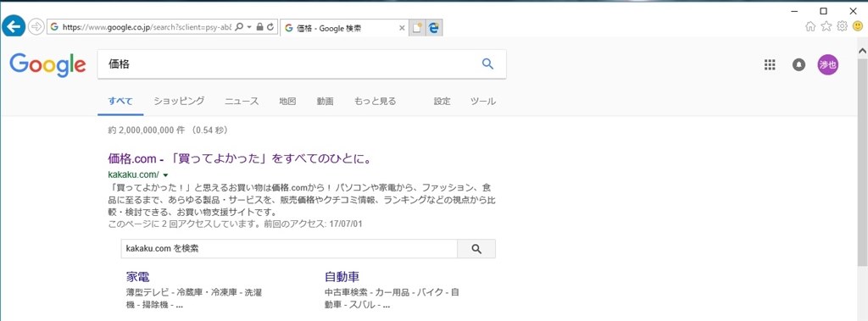Click the refresh page icon
Viewport: 868px width, 321px height.
[x=270, y=27]
